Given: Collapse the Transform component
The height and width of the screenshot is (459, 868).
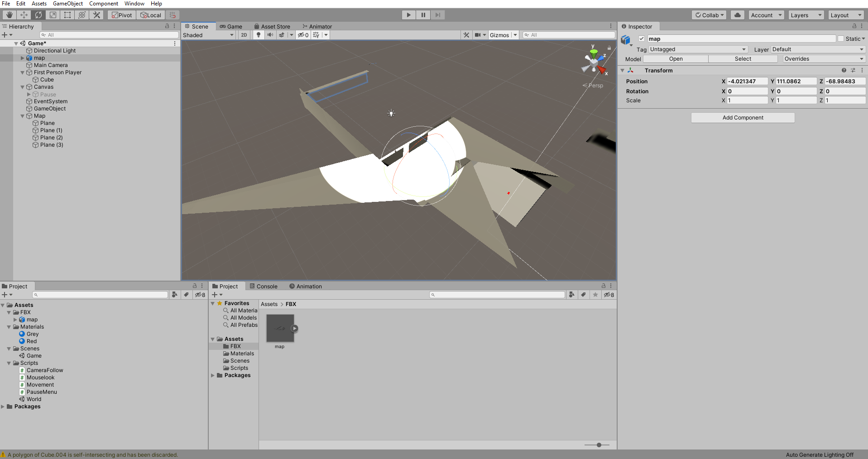Looking at the screenshot, I should 623,71.
